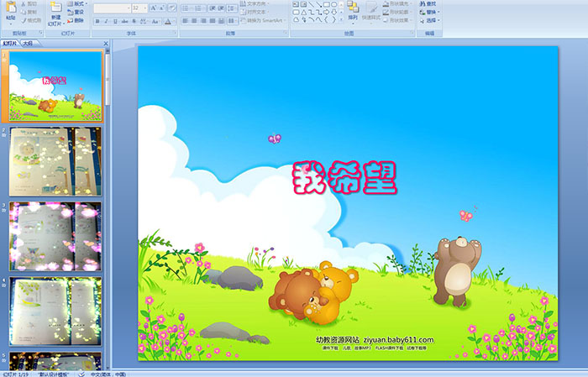Viewport: 588px width, 377px height.
Task: Expand the shapes gallery More arrow
Action: (341, 19)
